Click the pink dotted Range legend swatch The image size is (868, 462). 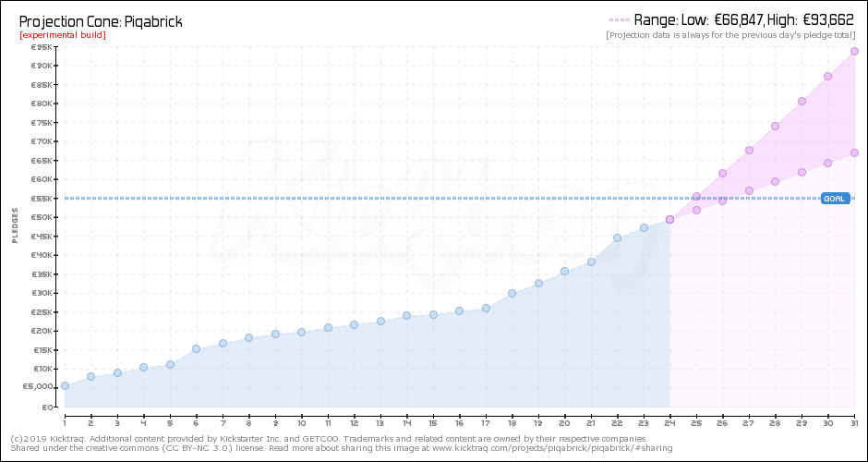620,20
